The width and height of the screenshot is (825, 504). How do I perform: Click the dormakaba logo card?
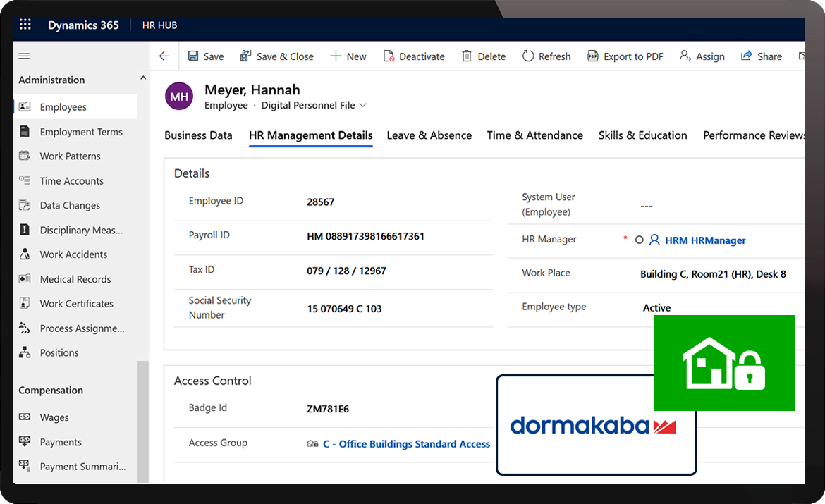point(596,425)
